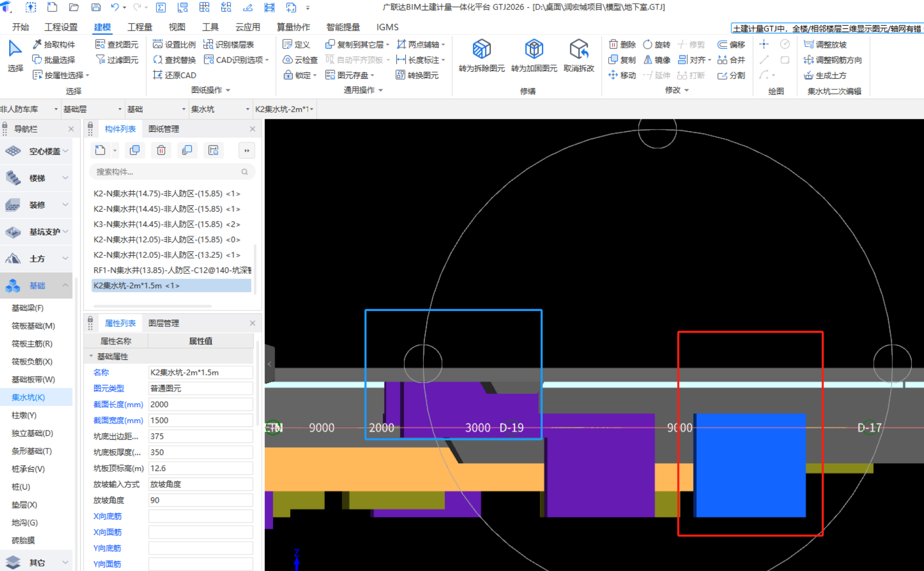Open 设置比例 tool
The image size is (924, 571).
point(174,44)
